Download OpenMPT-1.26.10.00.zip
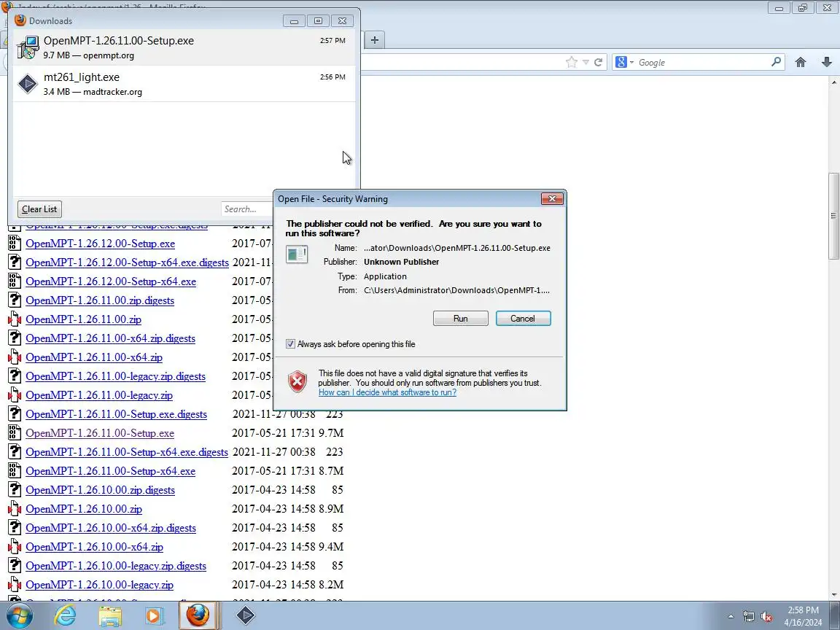840x630 pixels. point(84,509)
